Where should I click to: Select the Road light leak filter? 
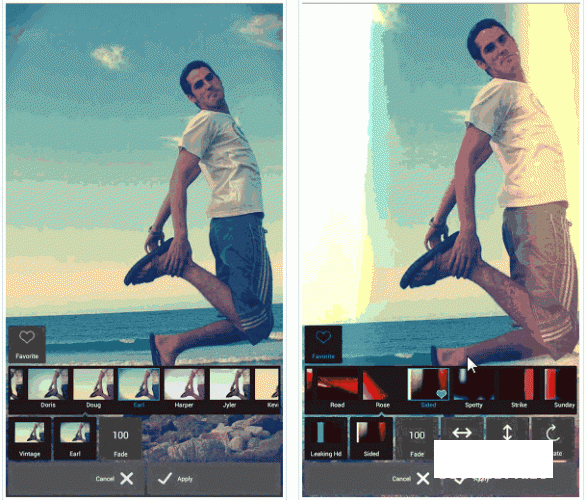click(337, 389)
